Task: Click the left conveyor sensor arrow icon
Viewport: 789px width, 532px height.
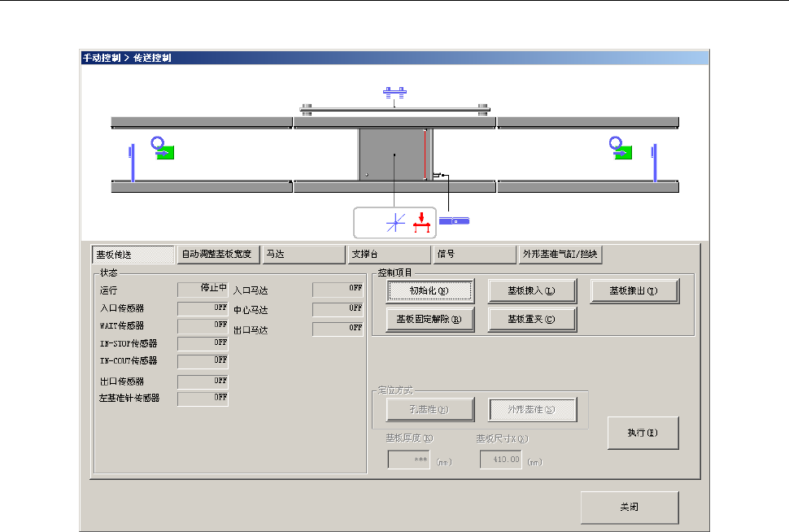Action: (163, 148)
